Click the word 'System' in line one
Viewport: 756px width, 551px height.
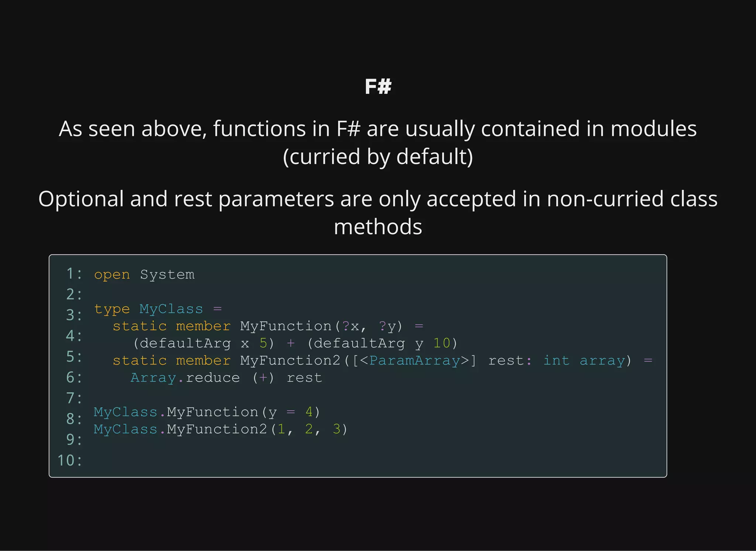point(167,275)
